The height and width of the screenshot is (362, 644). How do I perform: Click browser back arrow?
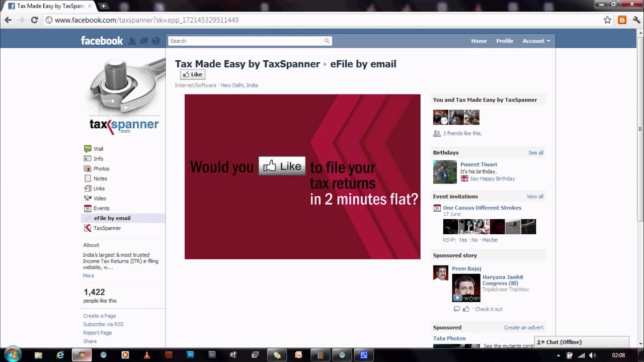point(8,20)
